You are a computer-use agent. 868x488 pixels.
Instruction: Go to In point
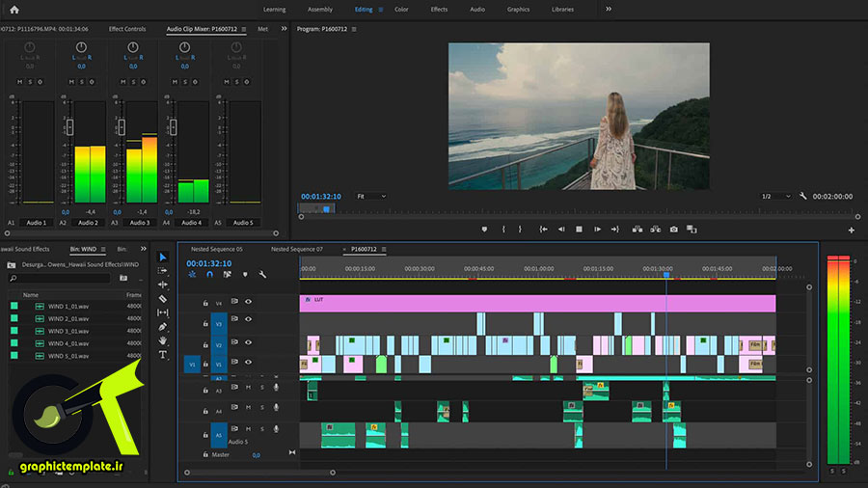(x=544, y=230)
